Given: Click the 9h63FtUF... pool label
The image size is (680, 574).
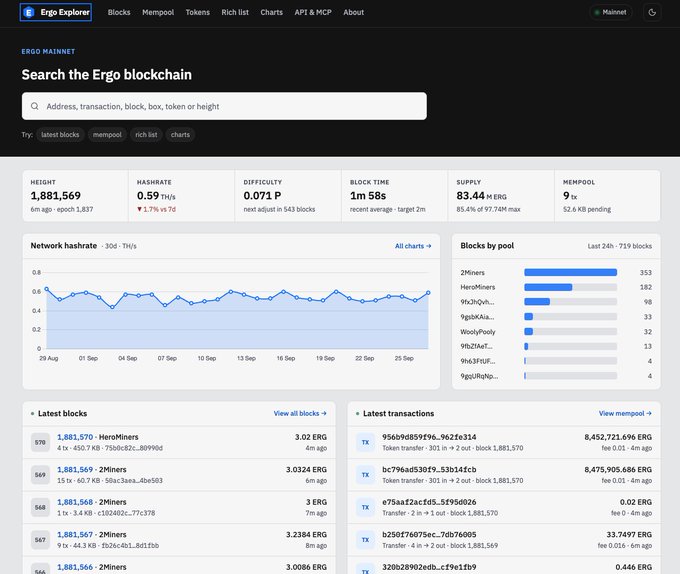Looking at the screenshot, I should tap(477, 361).
